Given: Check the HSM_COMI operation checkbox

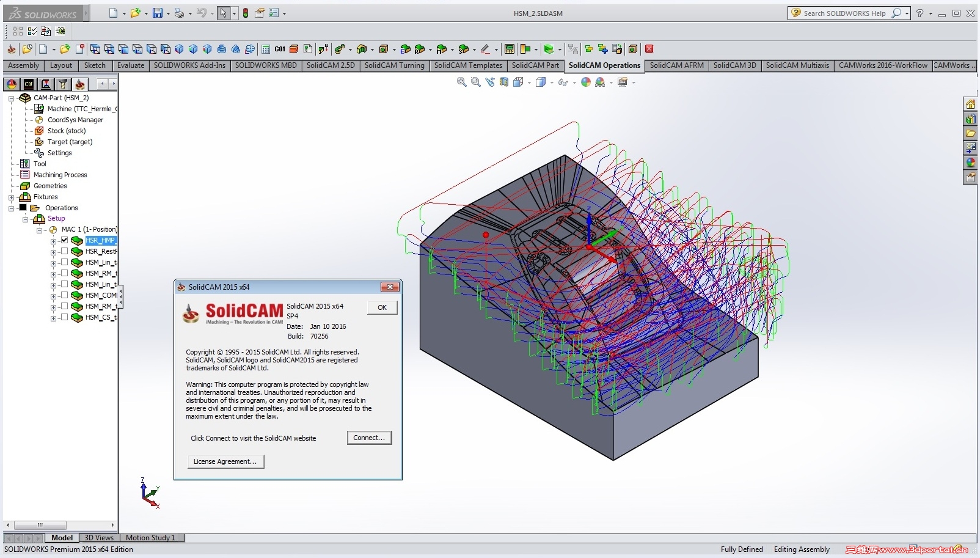Looking at the screenshot, I should (64, 295).
